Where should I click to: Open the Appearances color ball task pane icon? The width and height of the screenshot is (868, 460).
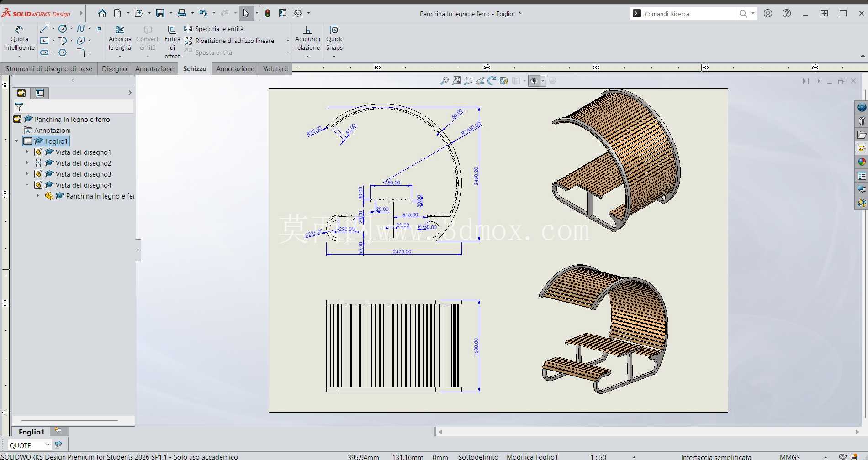click(862, 162)
